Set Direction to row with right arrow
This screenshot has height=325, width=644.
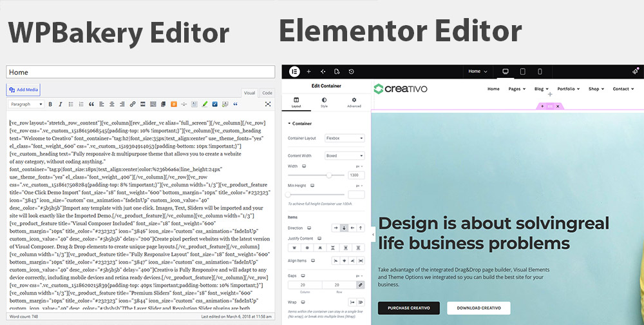[x=336, y=228]
